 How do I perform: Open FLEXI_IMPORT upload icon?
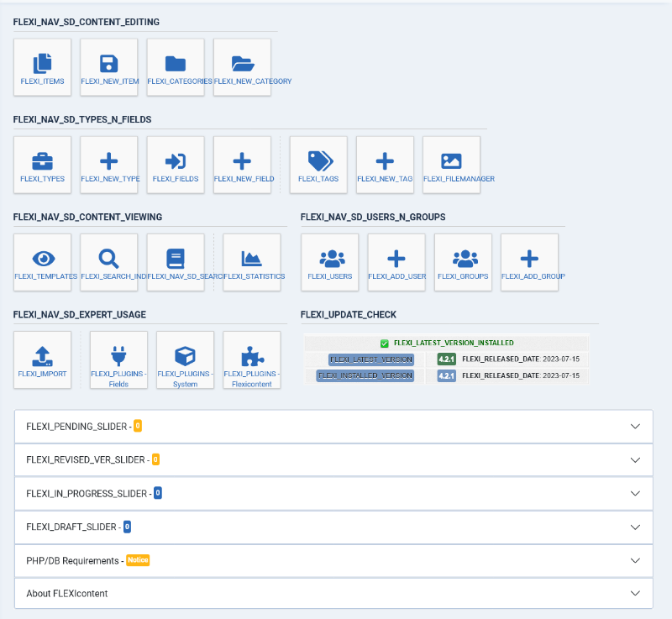[x=43, y=356]
